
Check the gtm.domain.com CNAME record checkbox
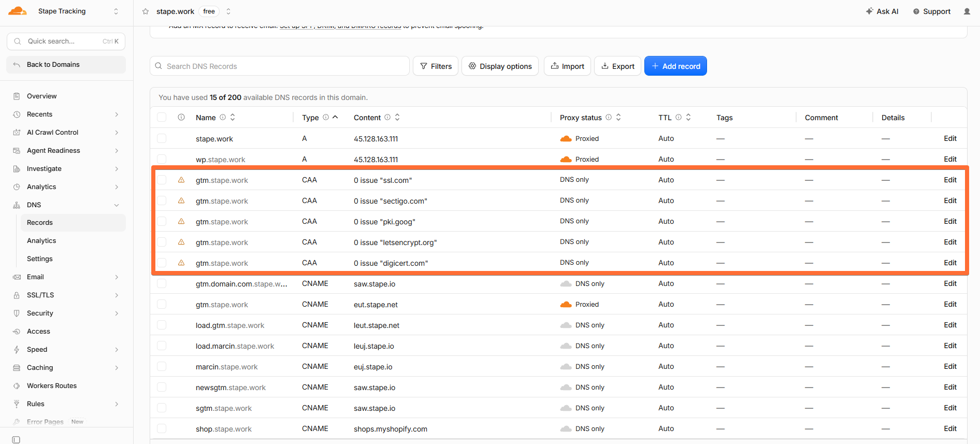pyautogui.click(x=162, y=283)
